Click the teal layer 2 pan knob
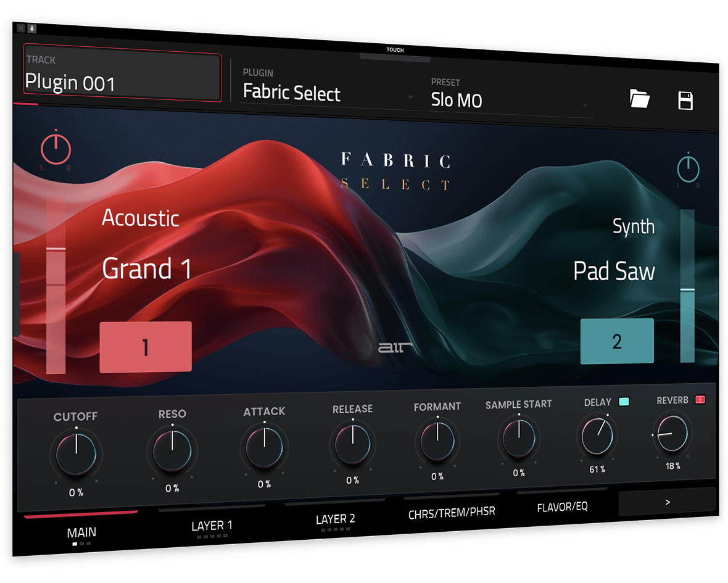Viewport: 728px width, 583px height. pos(688,168)
